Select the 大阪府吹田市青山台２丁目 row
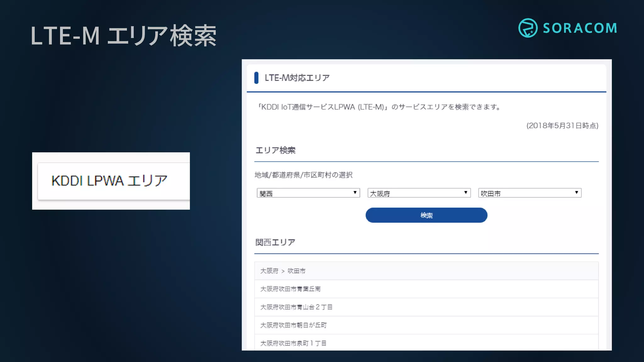Viewport: 644px width, 362px height. 426,307
